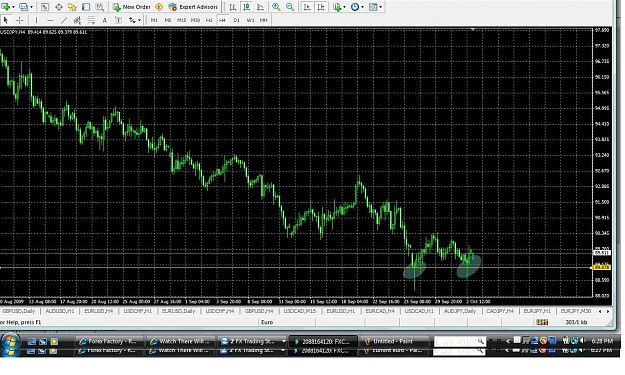
Task: Set timeframe to M5
Action: 168,20
